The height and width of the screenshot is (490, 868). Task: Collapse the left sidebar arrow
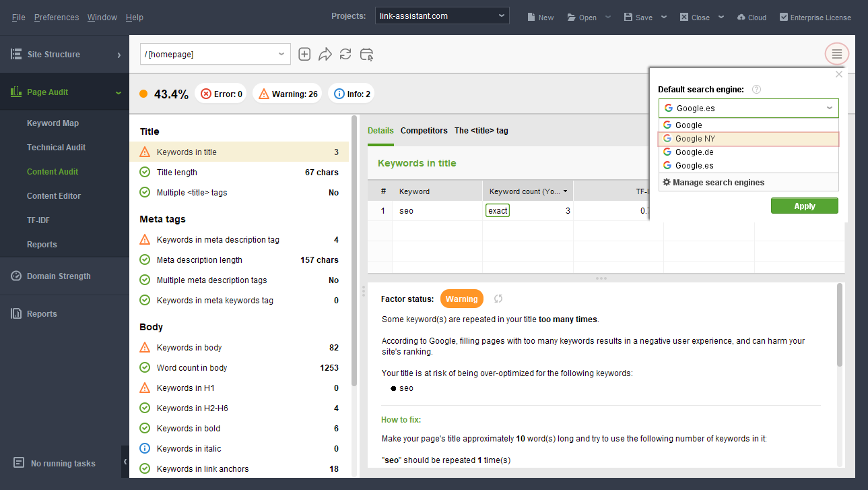point(125,462)
